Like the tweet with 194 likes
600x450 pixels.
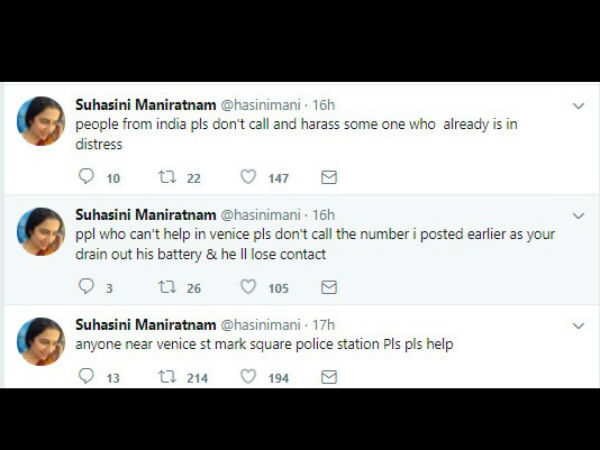tap(248, 376)
